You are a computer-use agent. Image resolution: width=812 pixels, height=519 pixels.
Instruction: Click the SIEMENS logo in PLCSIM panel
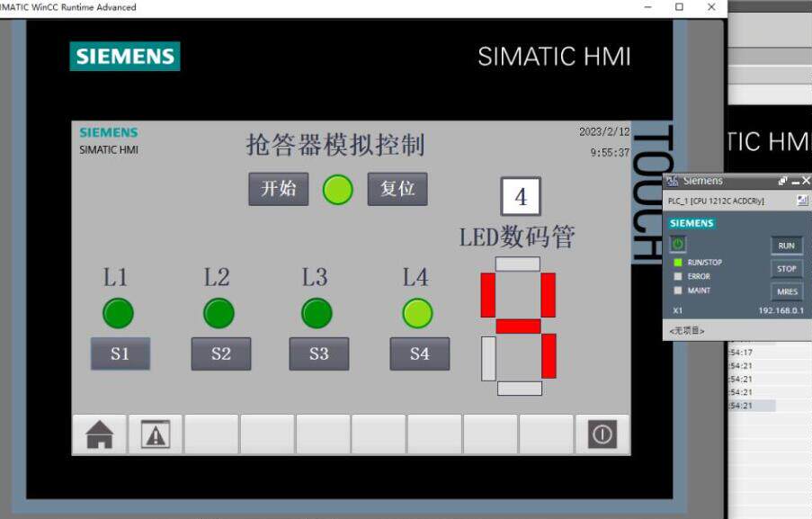692,223
